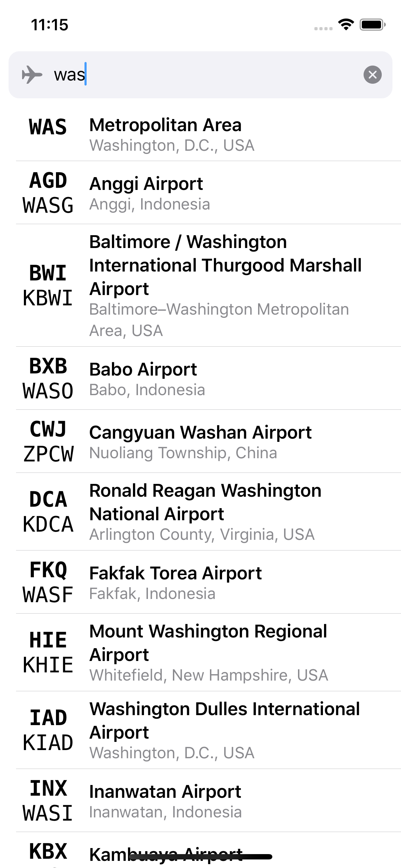Screen dimensions: 401x868
Task: Tap the BWI airport code
Action: pos(48,273)
